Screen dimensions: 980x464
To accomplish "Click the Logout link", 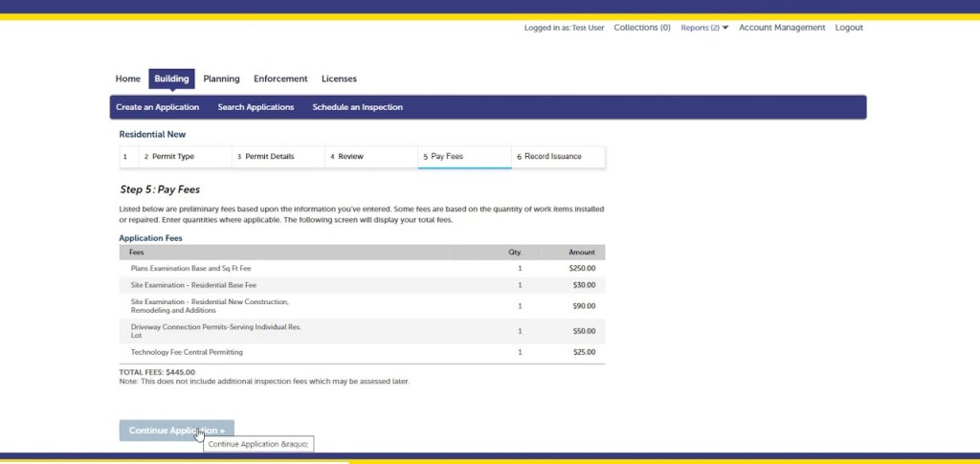I will [x=848, y=28].
